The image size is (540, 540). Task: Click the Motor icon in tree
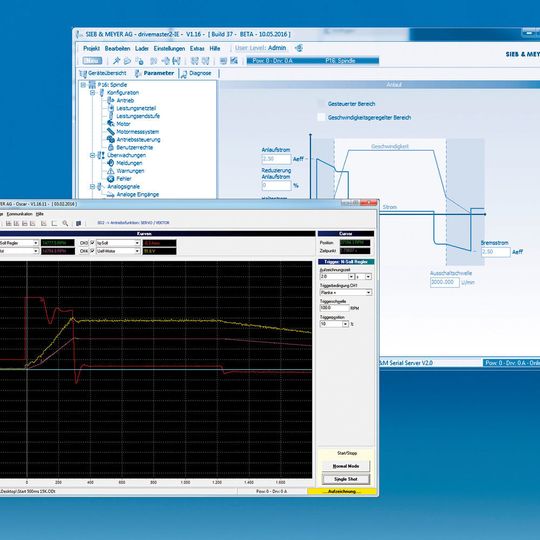tap(111, 123)
